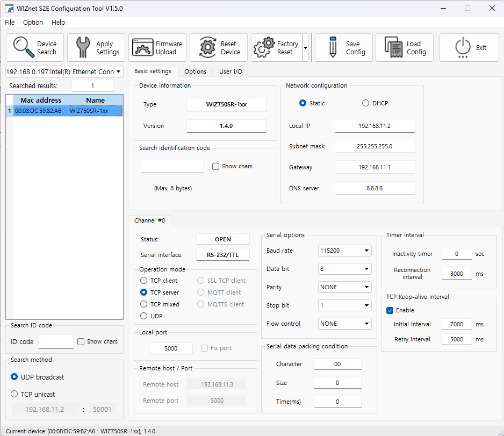
Task: Click the Version value 1.4.0
Action: pyautogui.click(x=227, y=126)
